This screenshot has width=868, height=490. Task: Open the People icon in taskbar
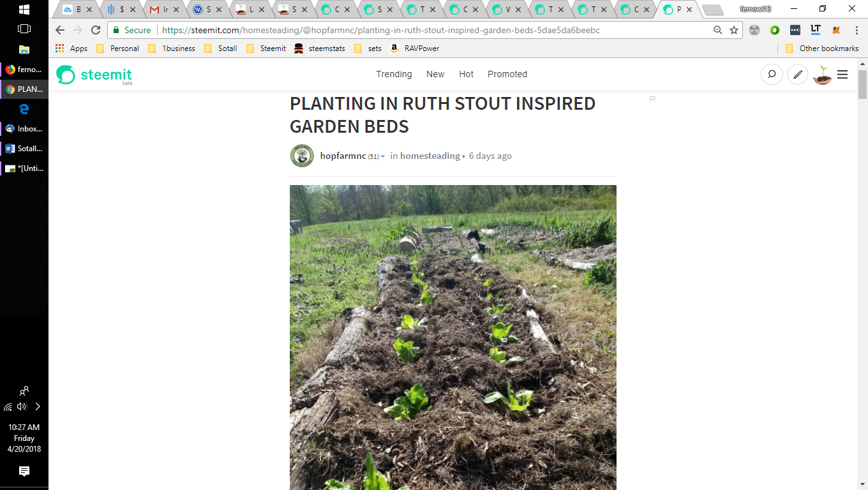click(x=24, y=390)
